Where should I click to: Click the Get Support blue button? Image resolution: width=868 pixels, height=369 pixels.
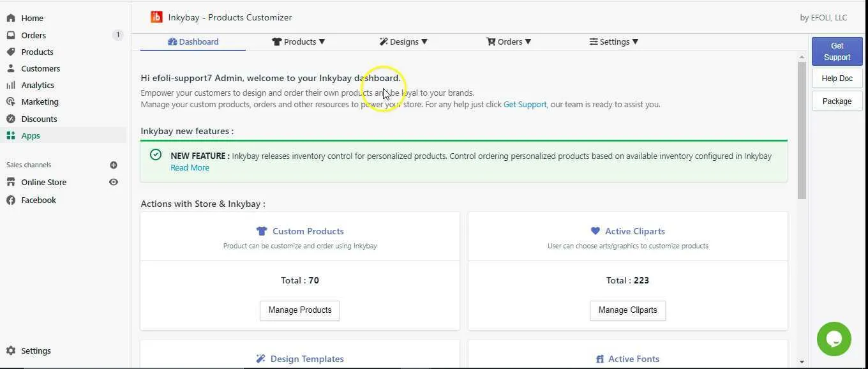(x=837, y=51)
